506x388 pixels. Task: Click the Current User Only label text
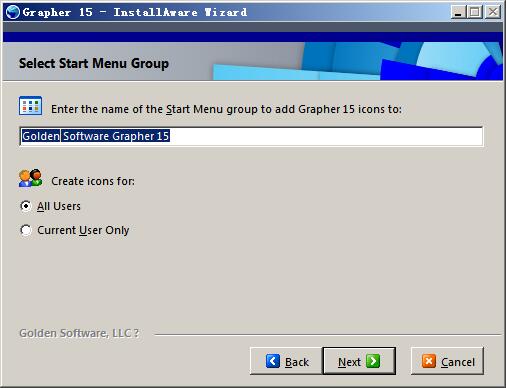tap(83, 230)
